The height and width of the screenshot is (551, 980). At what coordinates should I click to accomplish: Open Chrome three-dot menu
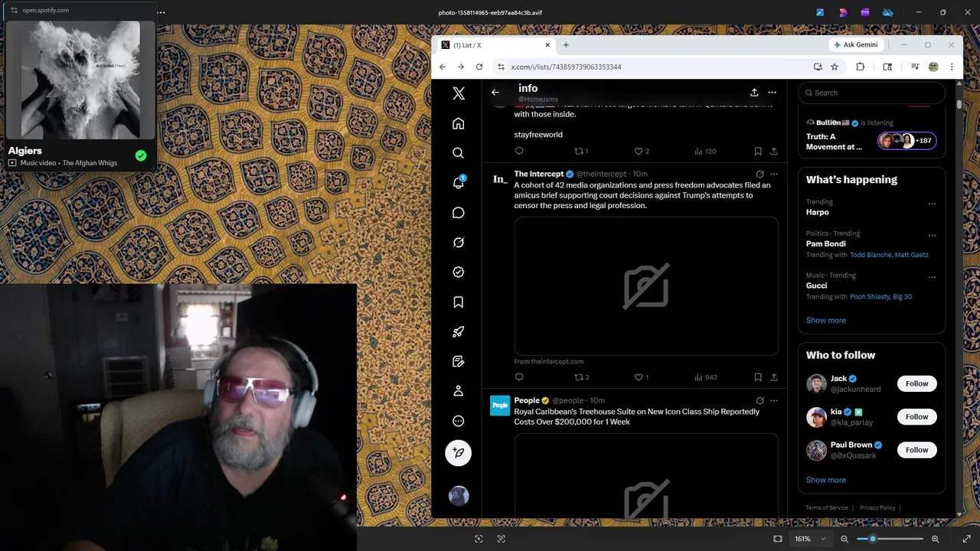pos(952,67)
